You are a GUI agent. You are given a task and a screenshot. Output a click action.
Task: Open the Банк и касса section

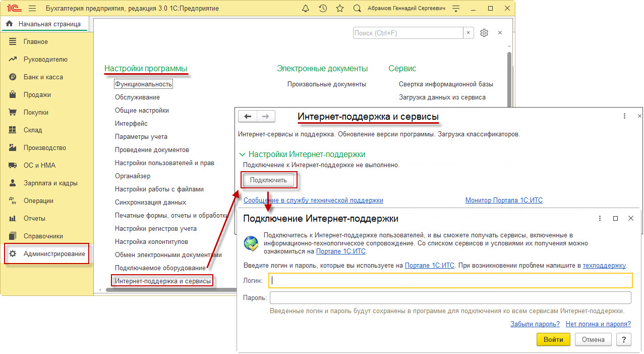click(x=43, y=77)
